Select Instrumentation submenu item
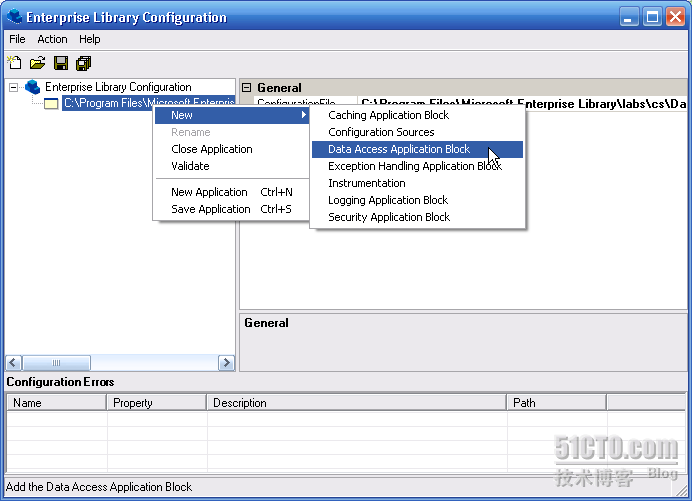Screen dimensions: 692x501 [417, 183]
